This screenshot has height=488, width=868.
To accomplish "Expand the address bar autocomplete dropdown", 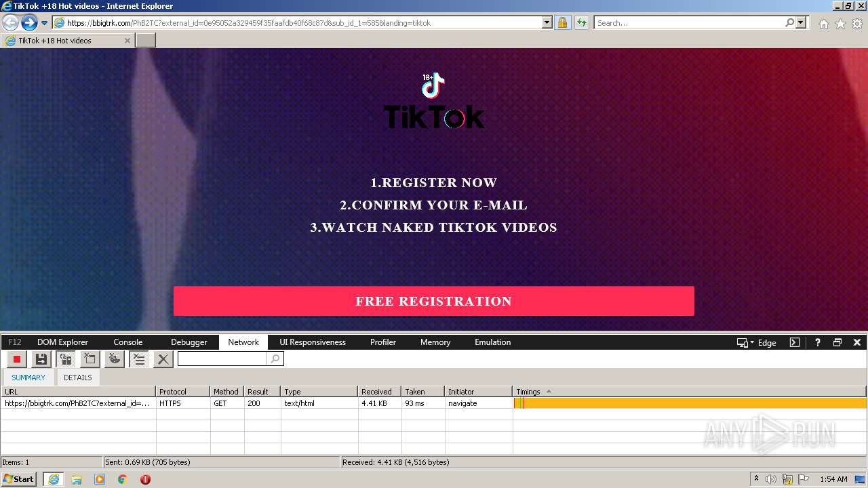I will 547,23.
